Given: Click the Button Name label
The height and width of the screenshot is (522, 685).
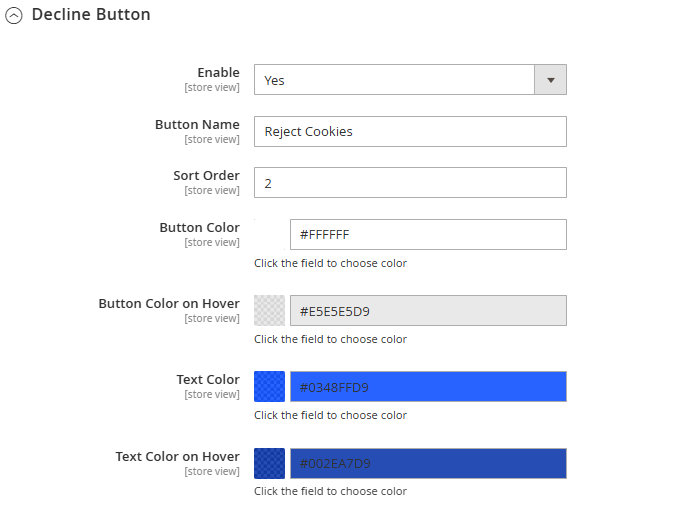Looking at the screenshot, I should (197, 124).
